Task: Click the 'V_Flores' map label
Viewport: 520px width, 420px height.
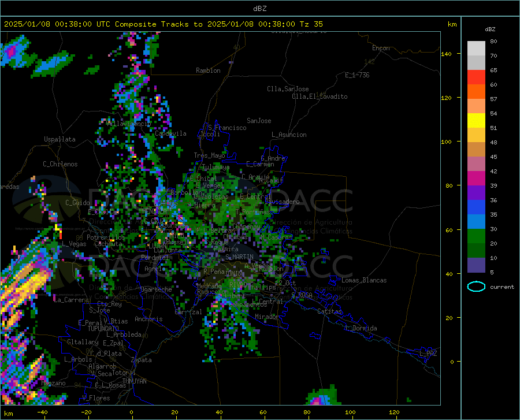Action: [x=96, y=398]
